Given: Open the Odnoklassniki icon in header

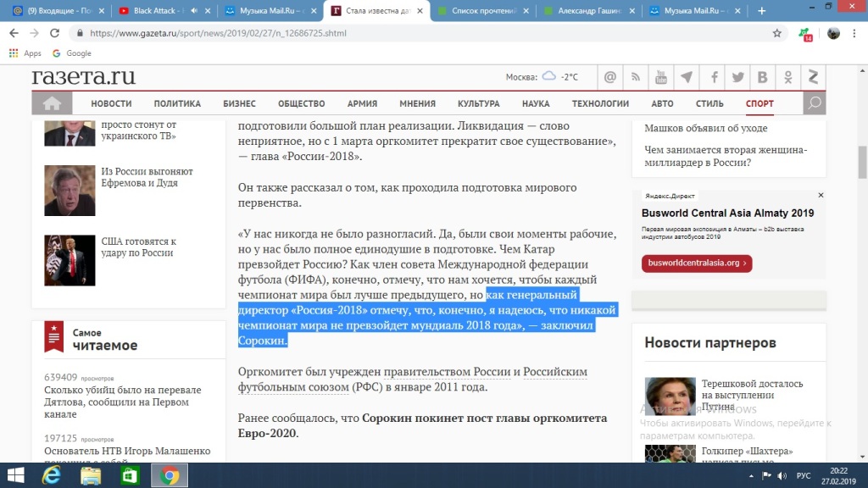Looking at the screenshot, I should click(787, 77).
